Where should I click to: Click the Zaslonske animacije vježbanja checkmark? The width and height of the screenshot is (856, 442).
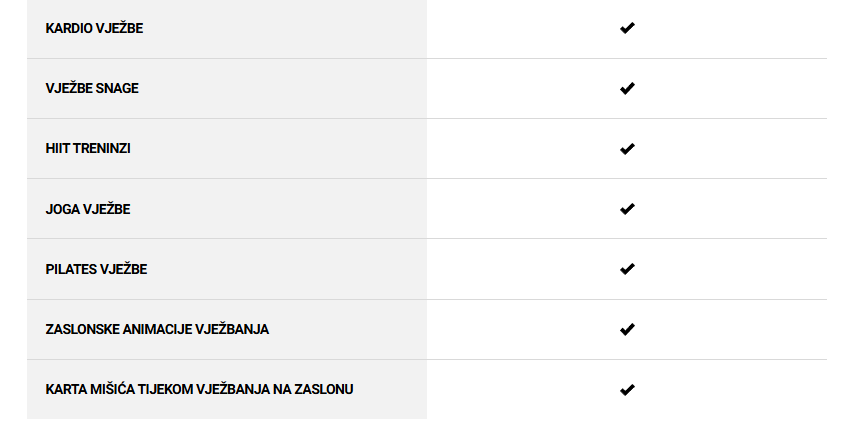click(627, 329)
